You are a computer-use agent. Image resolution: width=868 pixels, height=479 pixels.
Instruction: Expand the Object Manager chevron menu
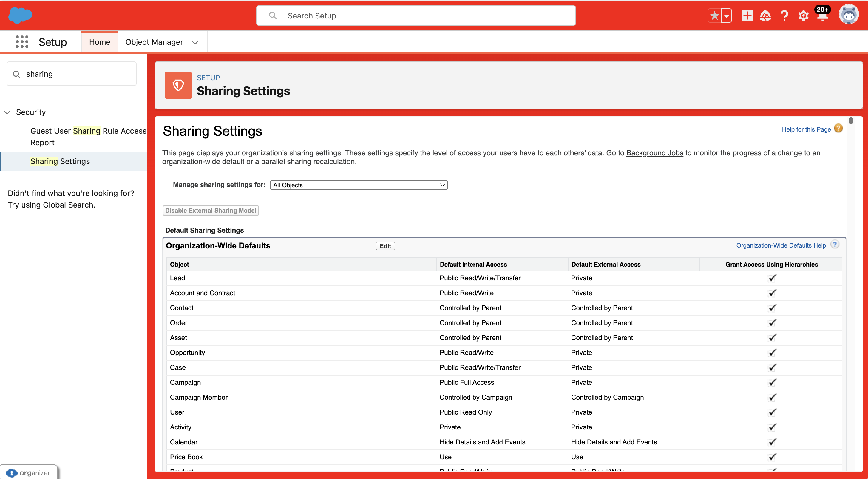click(x=195, y=42)
